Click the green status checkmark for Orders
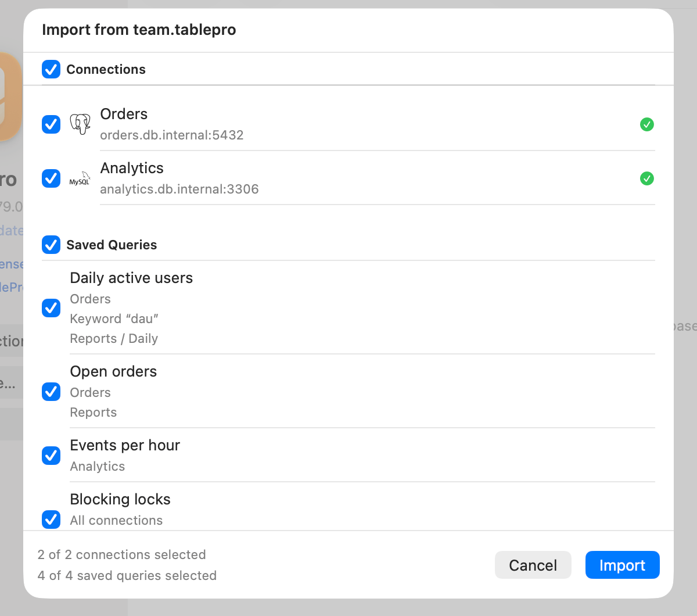Image resolution: width=697 pixels, height=616 pixels. coord(646,124)
